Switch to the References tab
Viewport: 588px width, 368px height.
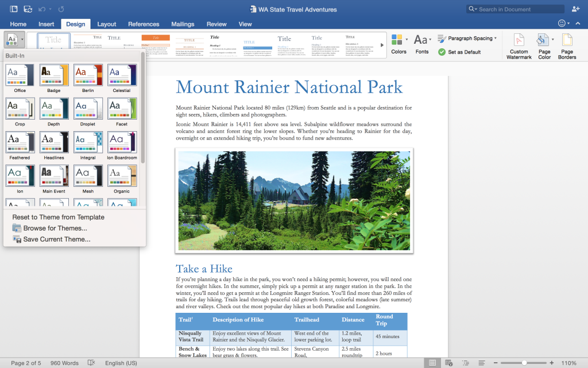tap(144, 24)
